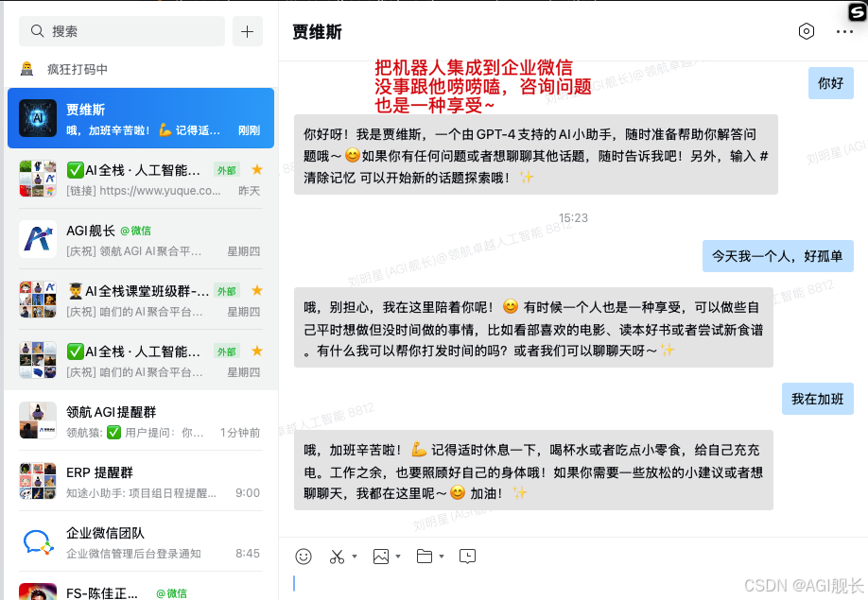Image resolution: width=868 pixels, height=600 pixels.
Task: Click the 我在加班 message bubble
Action: (x=817, y=399)
